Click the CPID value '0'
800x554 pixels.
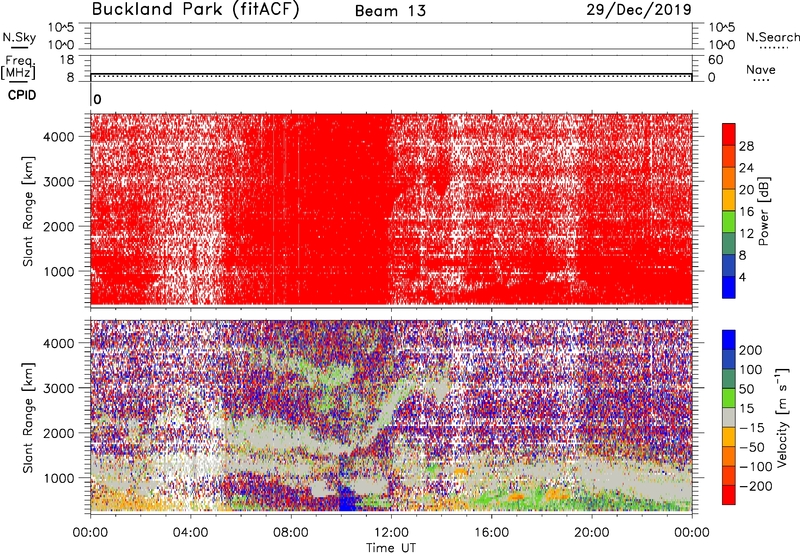pos(97,99)
